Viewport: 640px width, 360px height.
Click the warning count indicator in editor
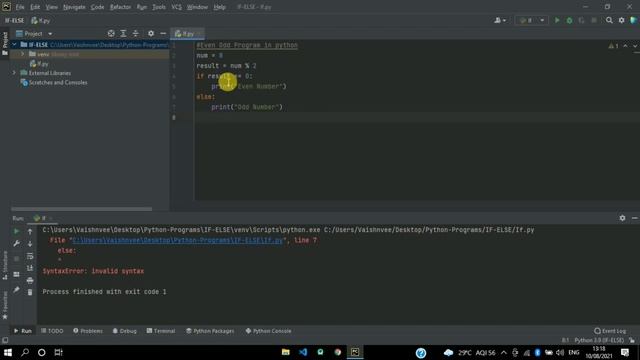pos(613,46)
